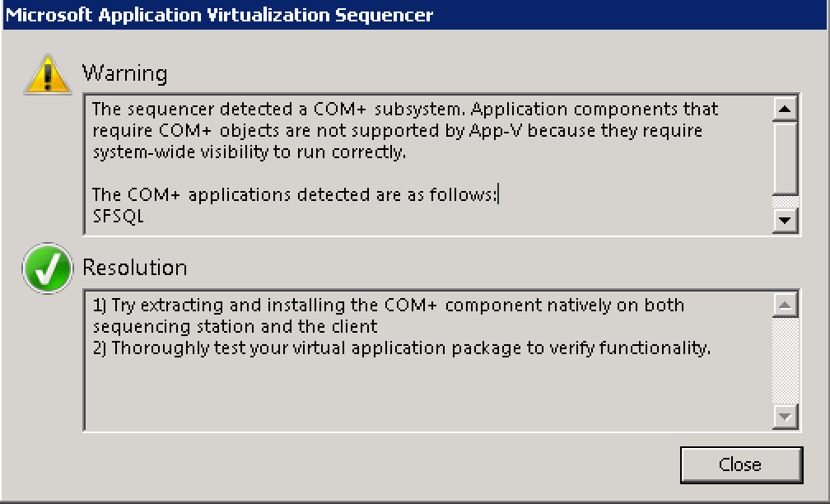Place cursor in 'COM+ applications detected' line

(x=294, y=195)
